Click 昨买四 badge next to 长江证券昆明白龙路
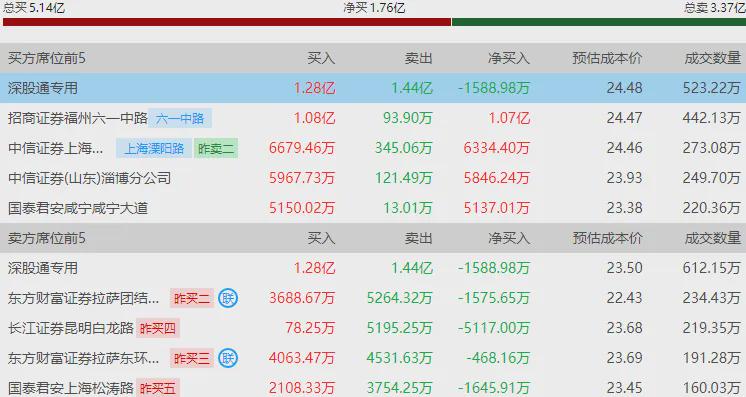The image size is (746, 397). tap(158, 328)
